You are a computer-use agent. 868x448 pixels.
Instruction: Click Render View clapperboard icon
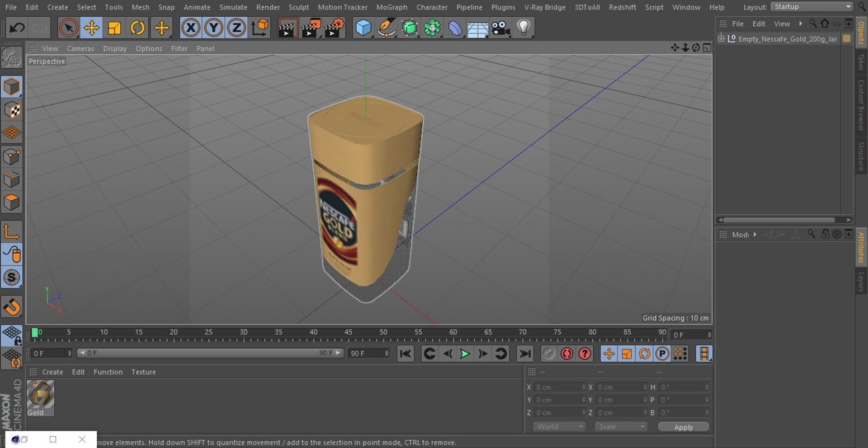[x=287, y=28]
